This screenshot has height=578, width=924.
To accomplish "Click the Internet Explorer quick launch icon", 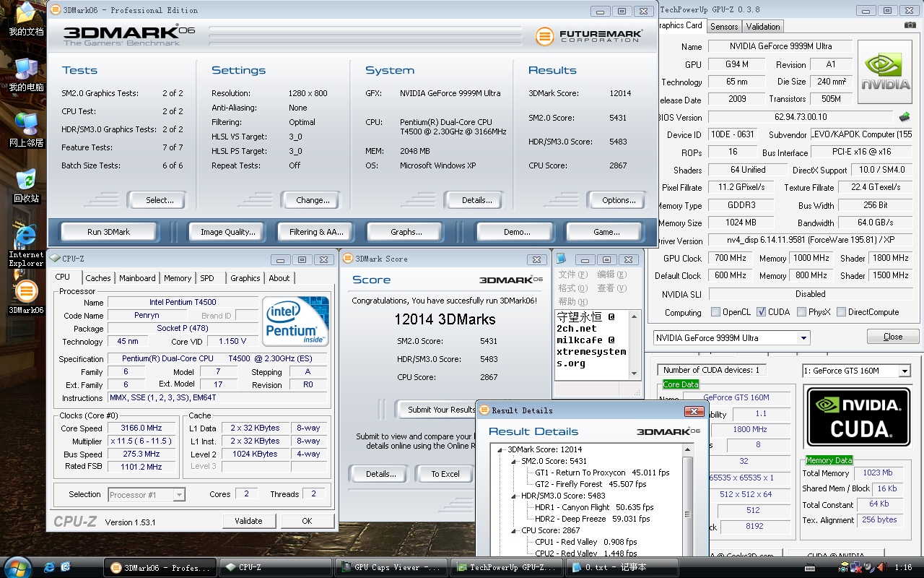I will pos(49,567).
